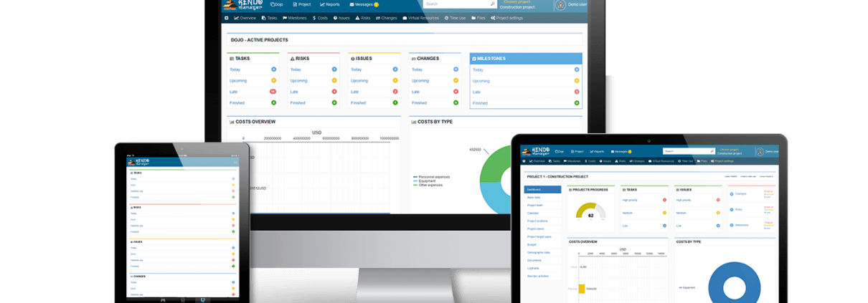Viewport: 868px width, 303px height.
Task: Click the red Late badge in the Milestones card
Action: (x=577, y=92)
